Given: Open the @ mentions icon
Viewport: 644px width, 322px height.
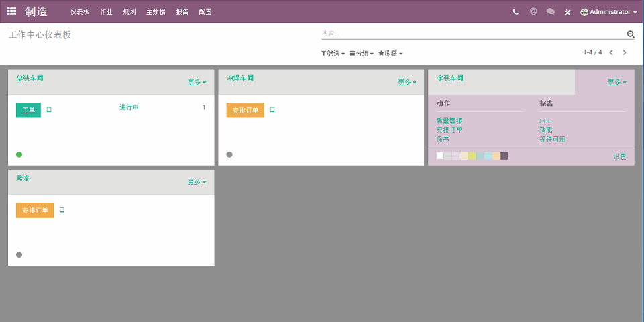Looking at the screenshot, I should pyautogui.click(x=533, y=12).
